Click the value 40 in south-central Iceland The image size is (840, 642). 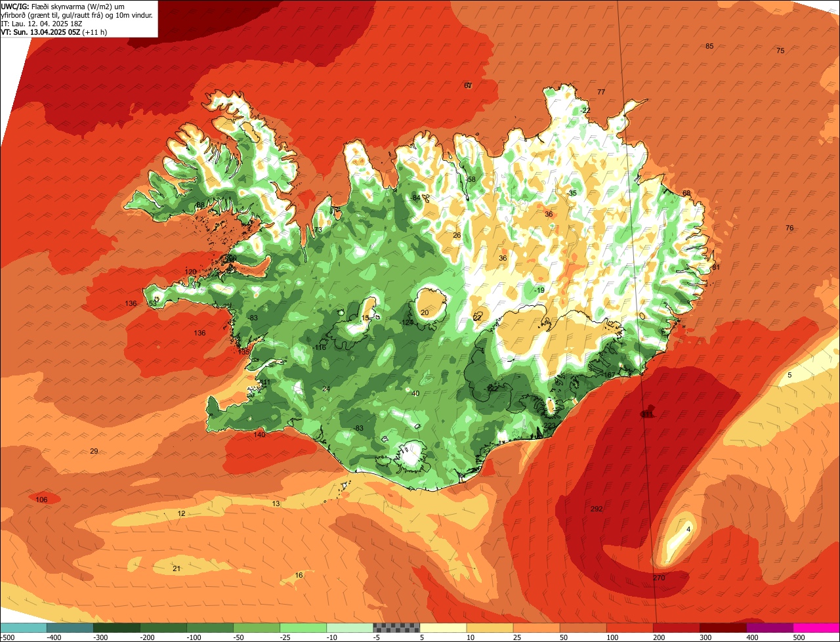click(415, 393)
